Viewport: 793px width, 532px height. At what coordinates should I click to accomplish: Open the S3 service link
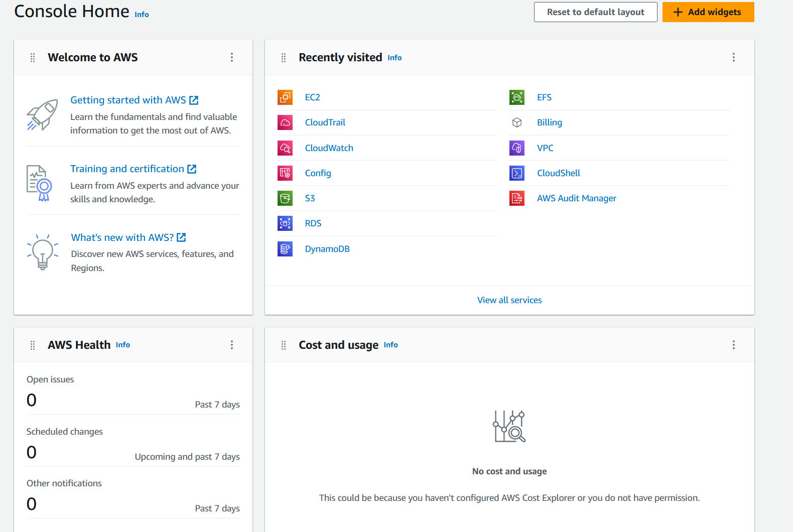310,198
